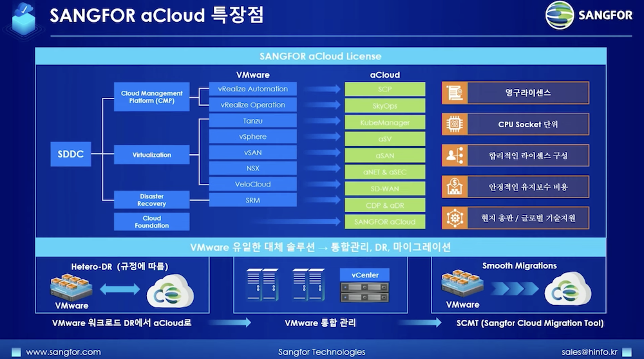Click the 안정적인 유지보수 비용 label
644x359 pixels.
coord(528,187)
